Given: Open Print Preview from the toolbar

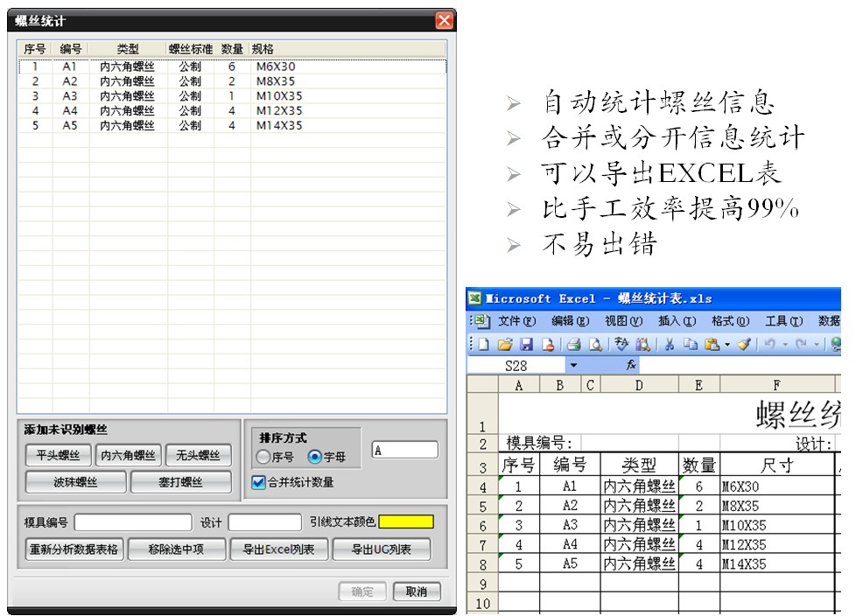Looking at the screenshot, I should click(x=595, y=345).
